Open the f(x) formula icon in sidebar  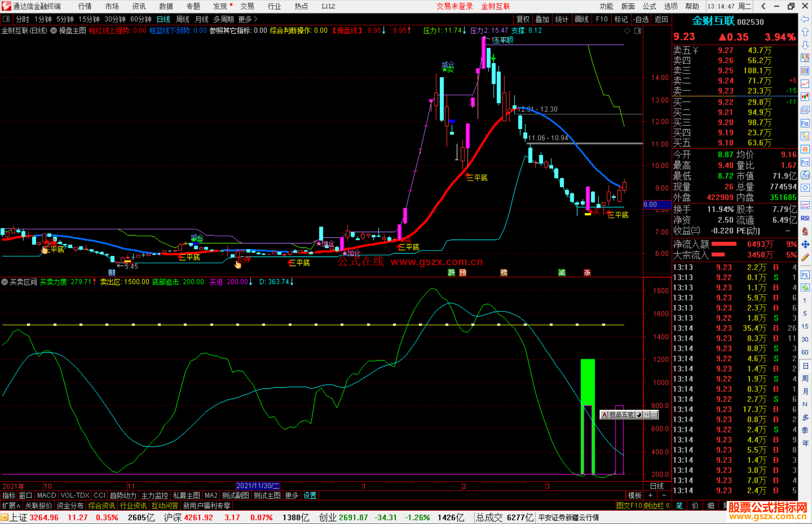[805, 175]
